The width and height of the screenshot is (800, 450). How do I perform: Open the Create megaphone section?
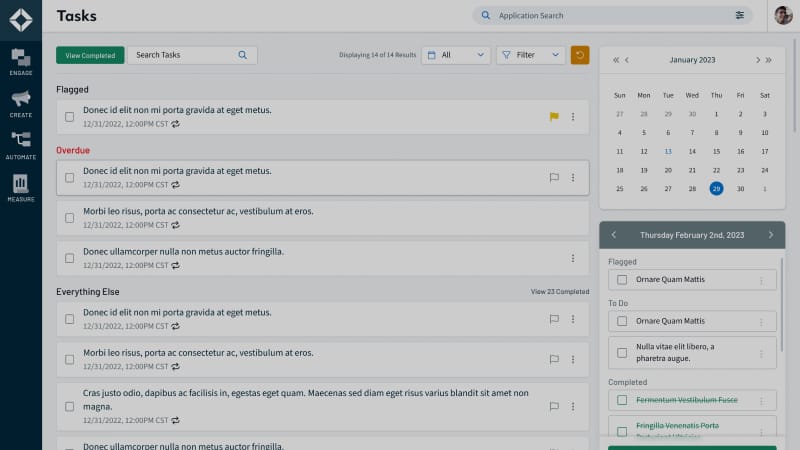[21, 104]
